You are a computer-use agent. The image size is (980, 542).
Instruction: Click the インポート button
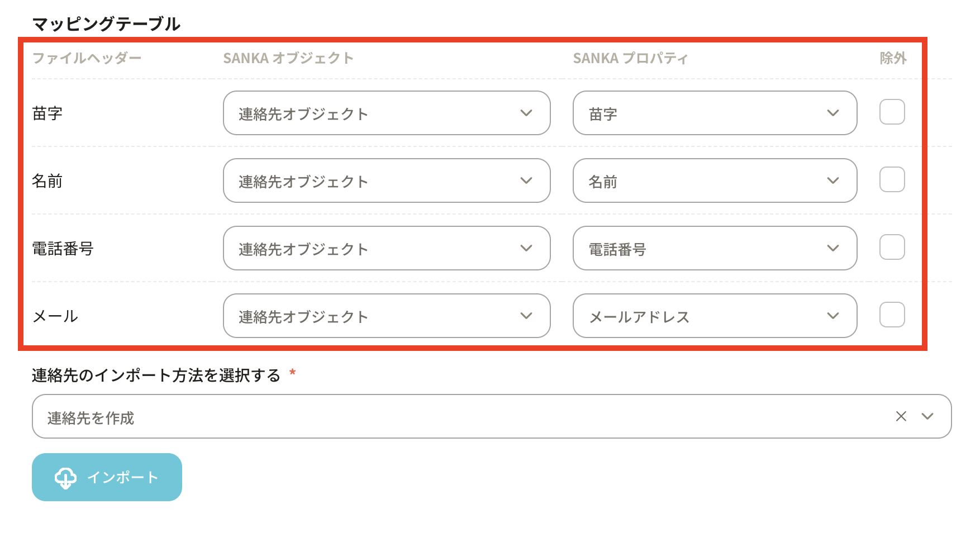pyautogui.click(x=107, y=477)
